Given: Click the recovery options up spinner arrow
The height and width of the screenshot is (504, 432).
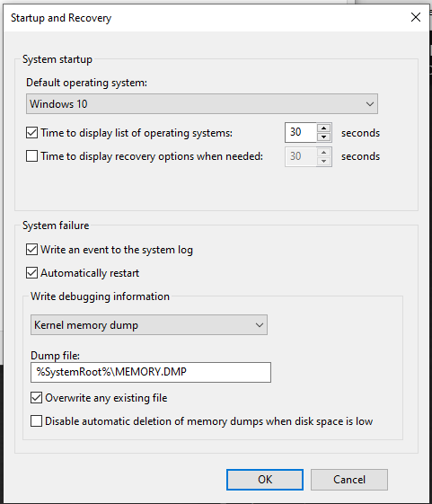Looking at the screenshot, I should pos(323,152).
